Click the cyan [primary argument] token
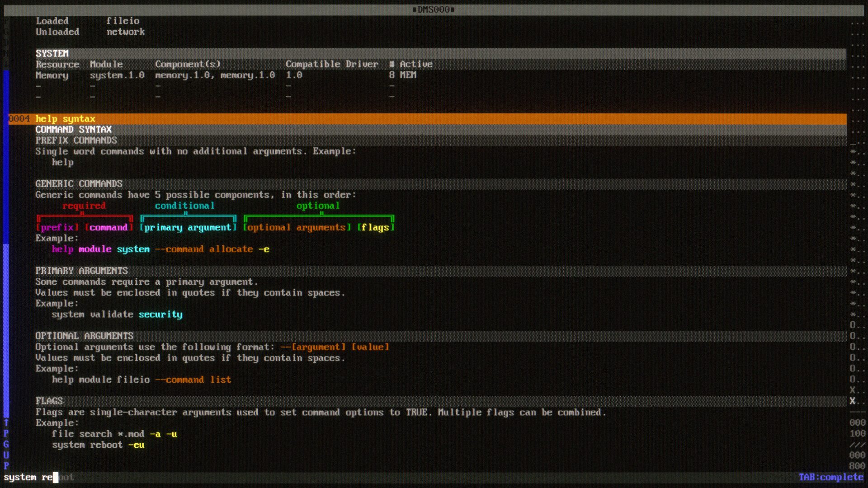868x488 pixels. [x=188, y=227]
